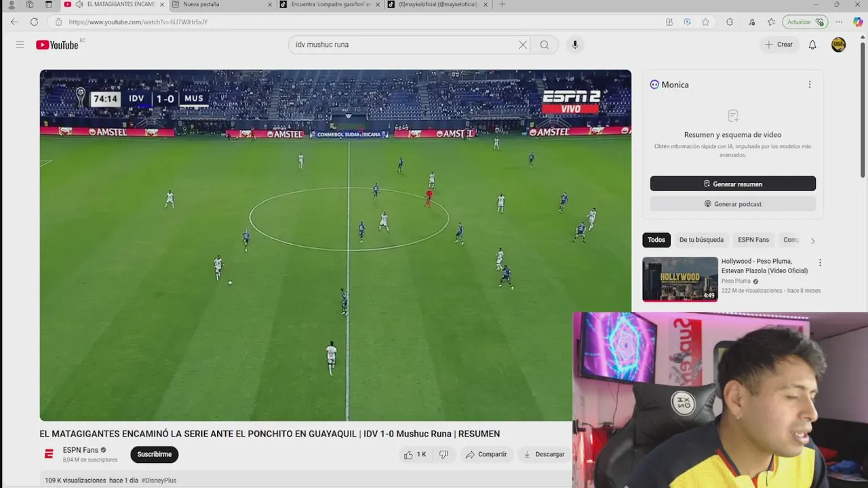This screenshot has width=868, height=488.
Task: Click the video player to pause
Action: 335,245
